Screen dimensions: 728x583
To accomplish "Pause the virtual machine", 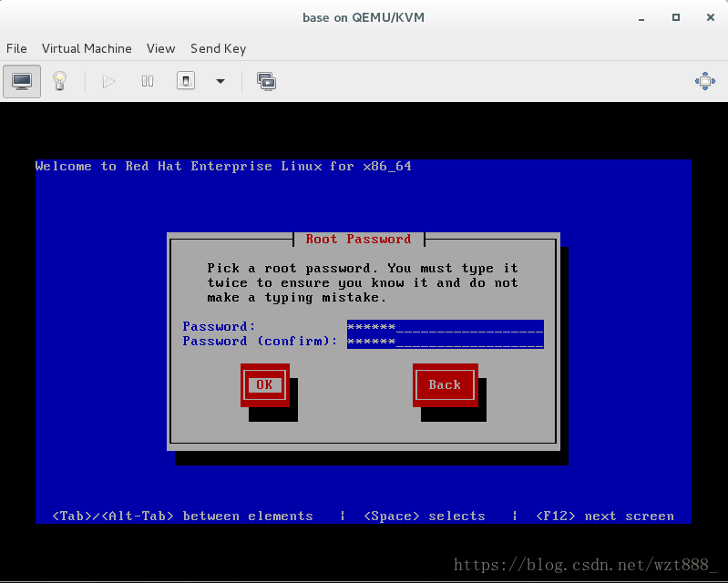I will coord(148,82).
